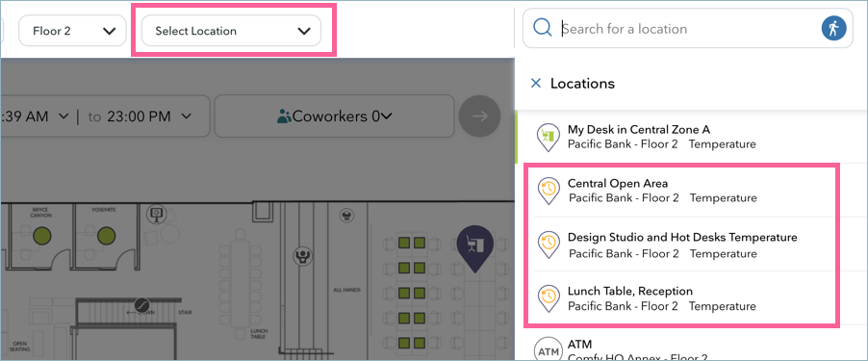Click the desk pin icon beside My Desk
868x361 pixels.
click(x=549, y=138)
